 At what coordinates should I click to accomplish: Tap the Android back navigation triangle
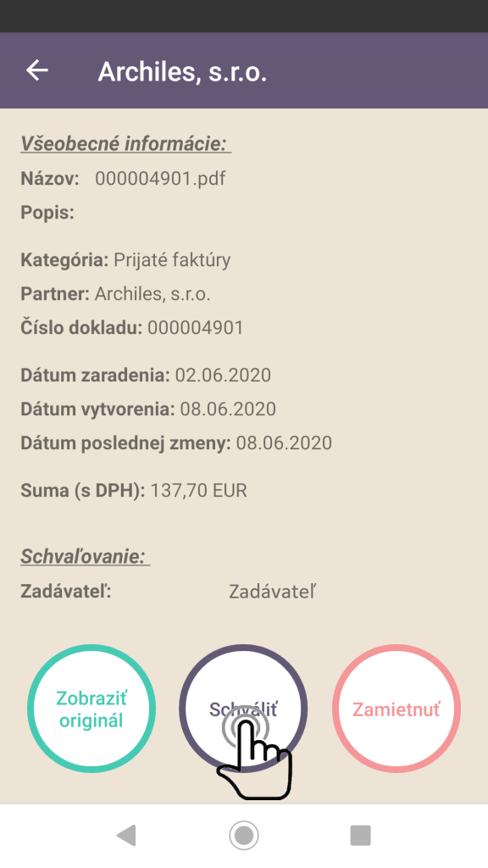click(127, 835)
